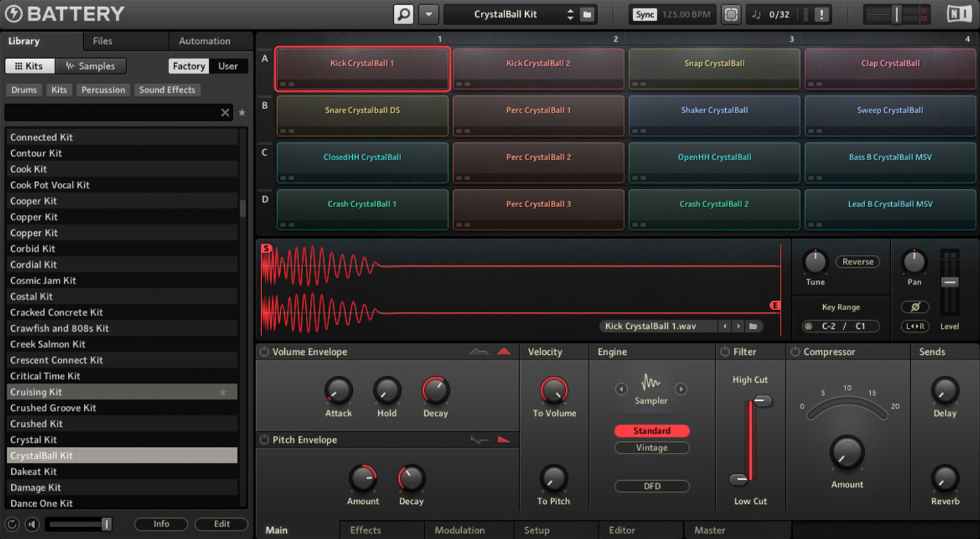Click the Native Instruments logo

pos(959,14)
